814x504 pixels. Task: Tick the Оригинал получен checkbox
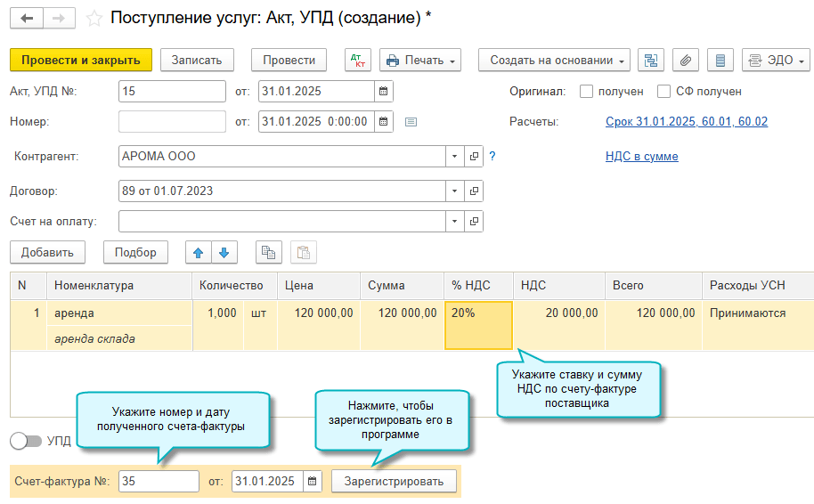(x=586, y=92)
